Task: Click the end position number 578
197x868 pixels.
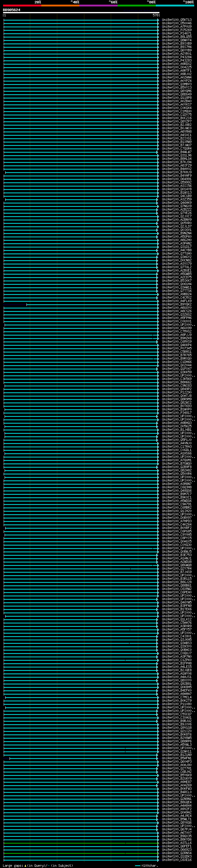Action: coord(155,15)
